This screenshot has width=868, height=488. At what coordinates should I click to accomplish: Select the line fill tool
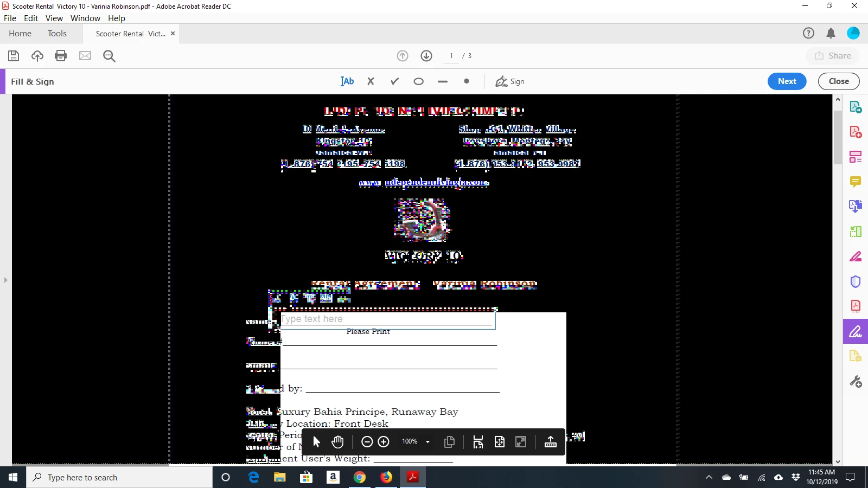443,81
